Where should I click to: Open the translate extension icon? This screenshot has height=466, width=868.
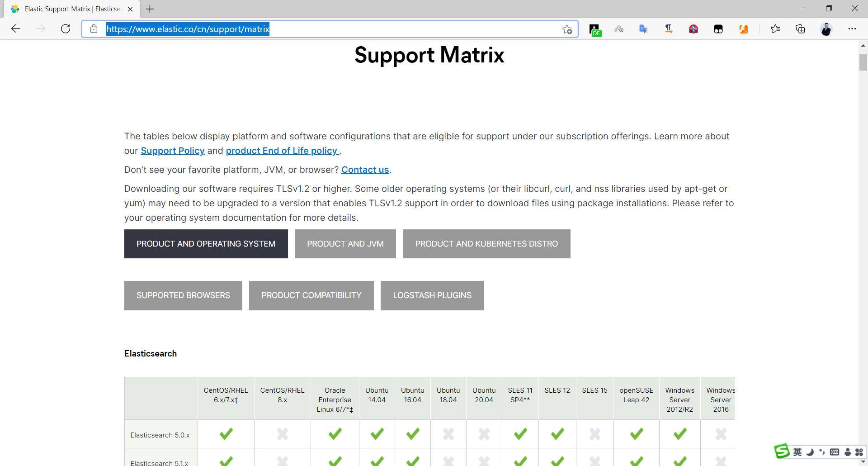point(643,29)
